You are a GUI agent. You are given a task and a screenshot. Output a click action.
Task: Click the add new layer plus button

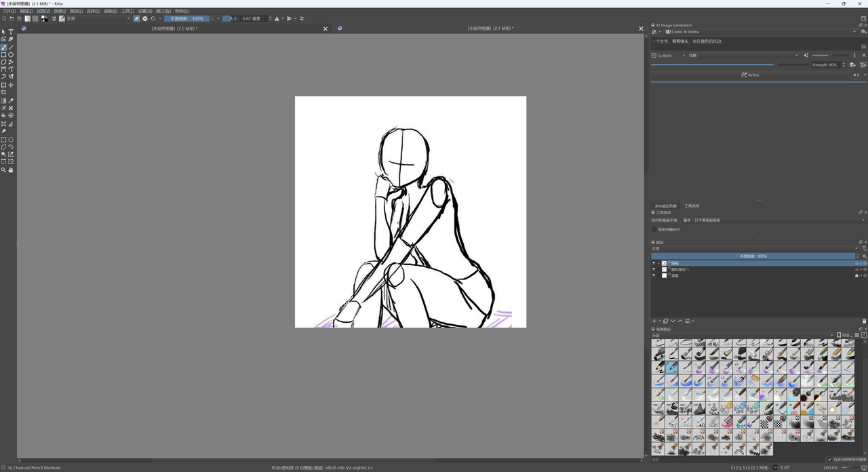coord(654,321)
